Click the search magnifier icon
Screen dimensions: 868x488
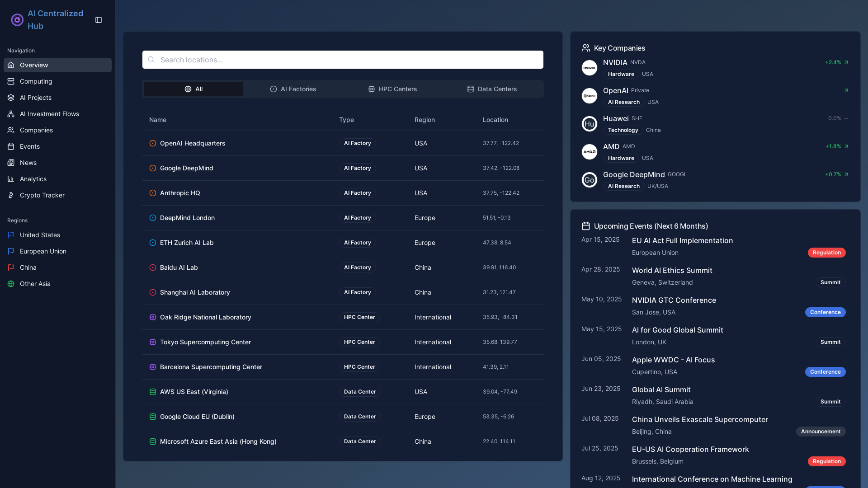(x=151, y=59)
